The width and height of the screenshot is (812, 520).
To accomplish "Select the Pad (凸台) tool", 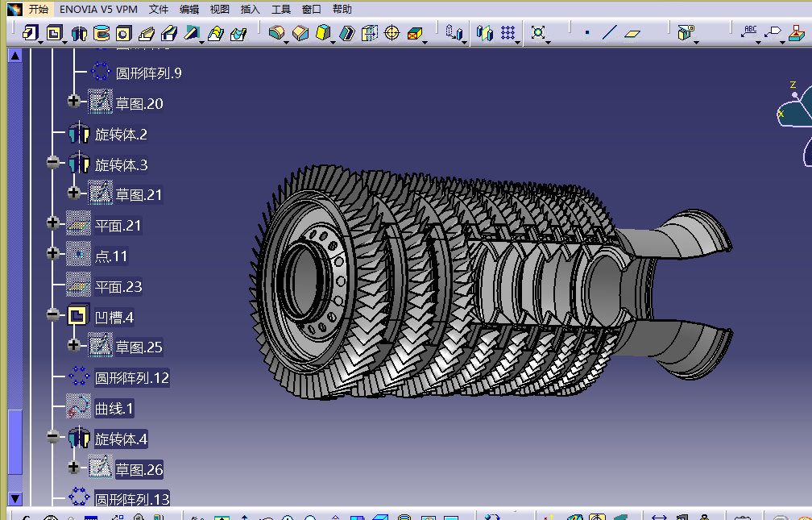I will click(30, 33).
